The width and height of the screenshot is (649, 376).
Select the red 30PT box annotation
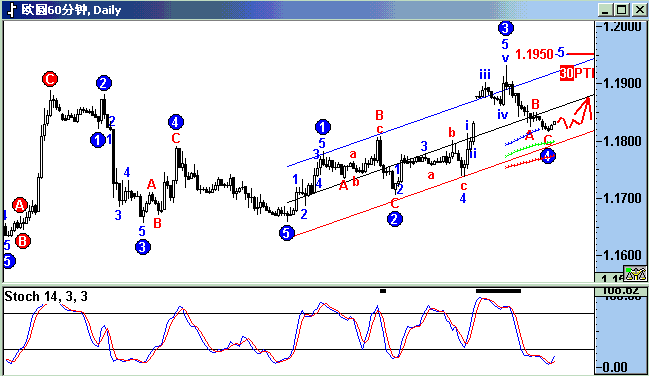click(x=577, y=73)
